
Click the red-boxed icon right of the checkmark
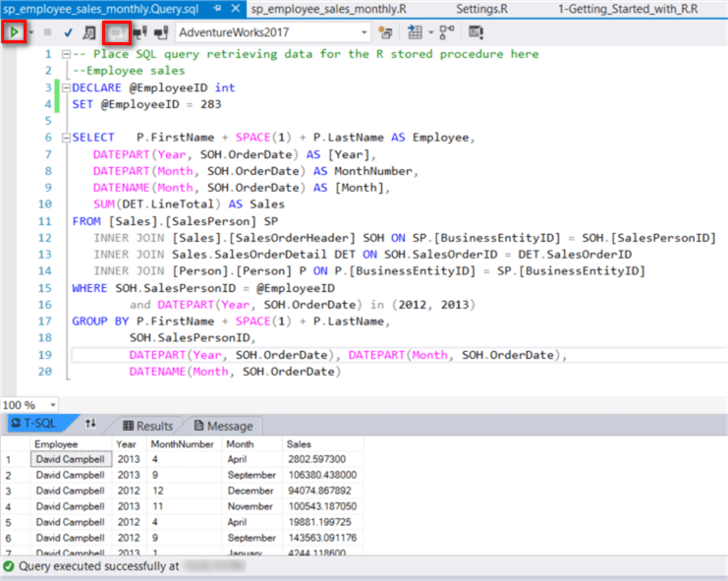pos(115,32)
